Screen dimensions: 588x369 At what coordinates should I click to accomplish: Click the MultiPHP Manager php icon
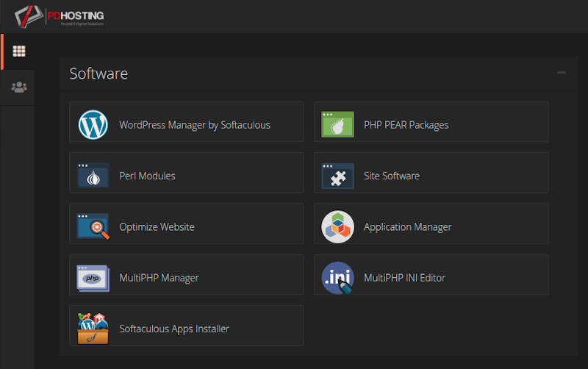click(93, 278)
